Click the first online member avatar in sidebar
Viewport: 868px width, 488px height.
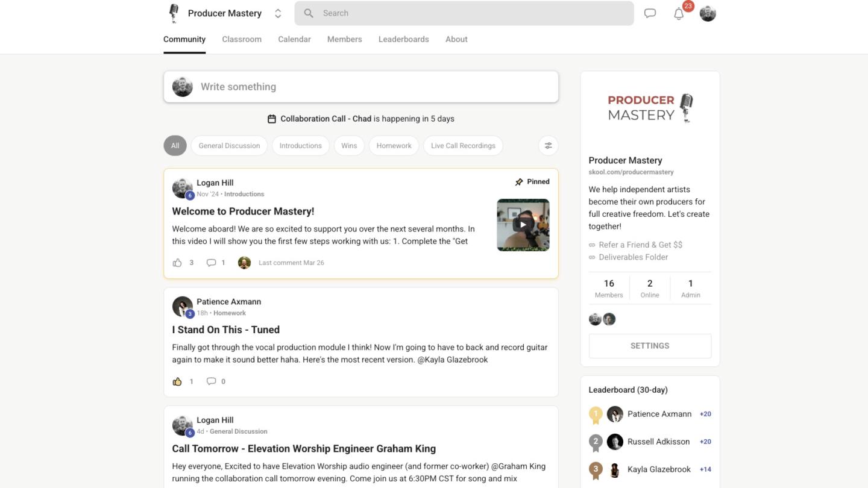pos(595,319)
